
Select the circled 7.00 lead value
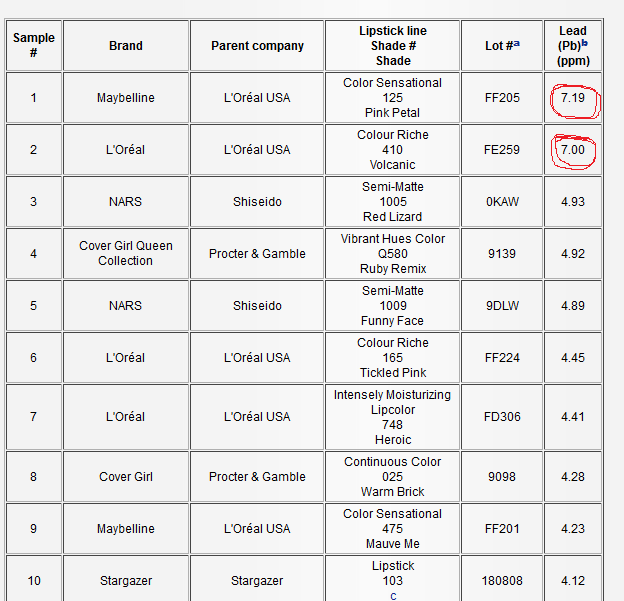pos(573,150)
